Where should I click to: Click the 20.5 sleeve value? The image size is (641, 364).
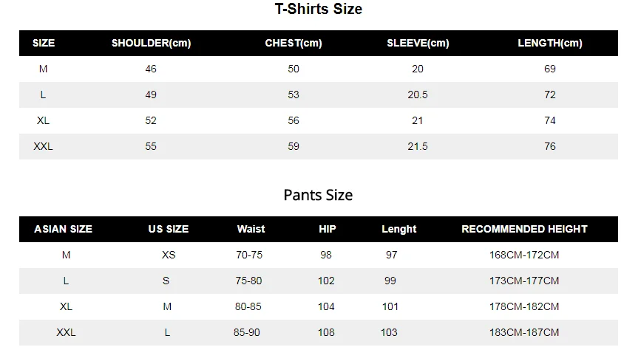coord(418,95)
